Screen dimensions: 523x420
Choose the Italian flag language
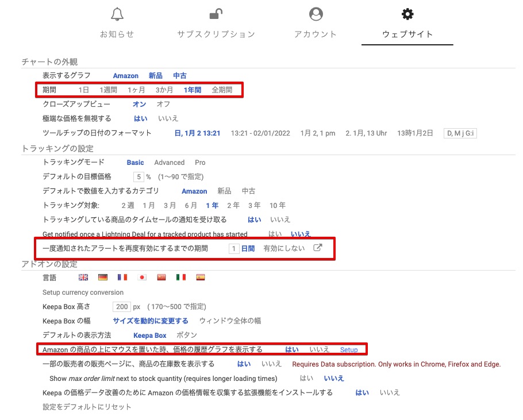point(181,278)
